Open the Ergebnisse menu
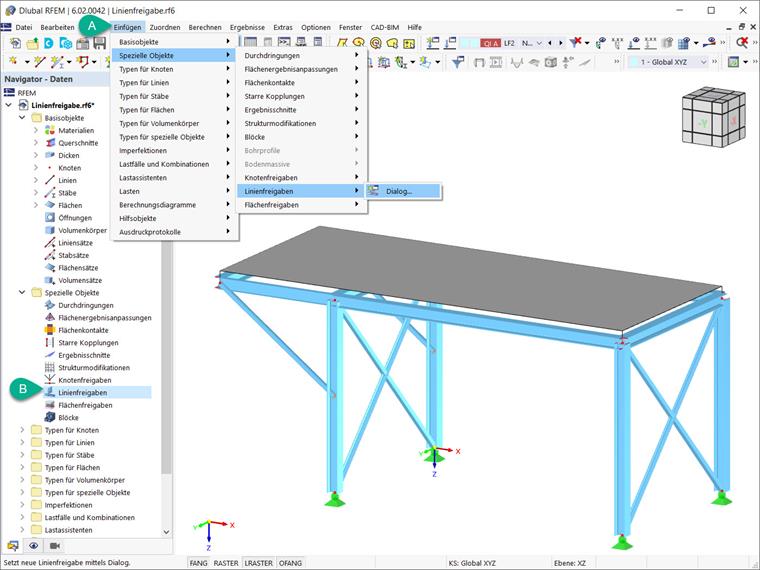The height and width of the screenshot is (570, 760). click(247, 27)
